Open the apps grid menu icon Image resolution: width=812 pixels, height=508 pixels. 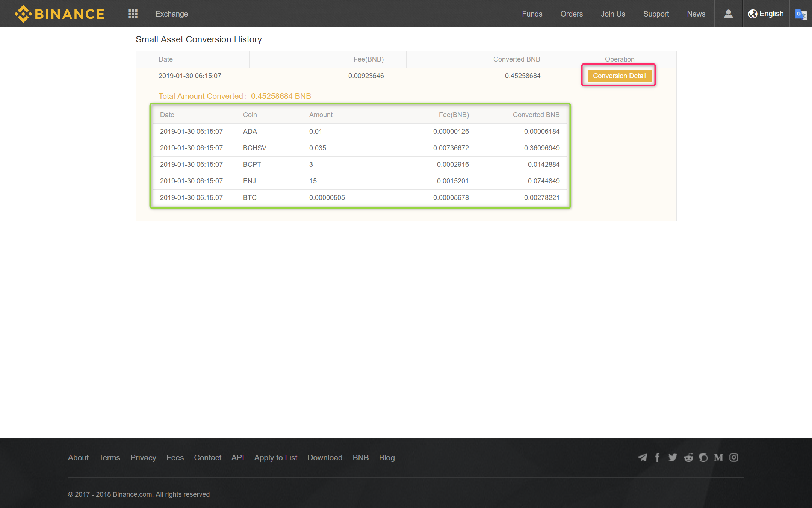[133, 14]
